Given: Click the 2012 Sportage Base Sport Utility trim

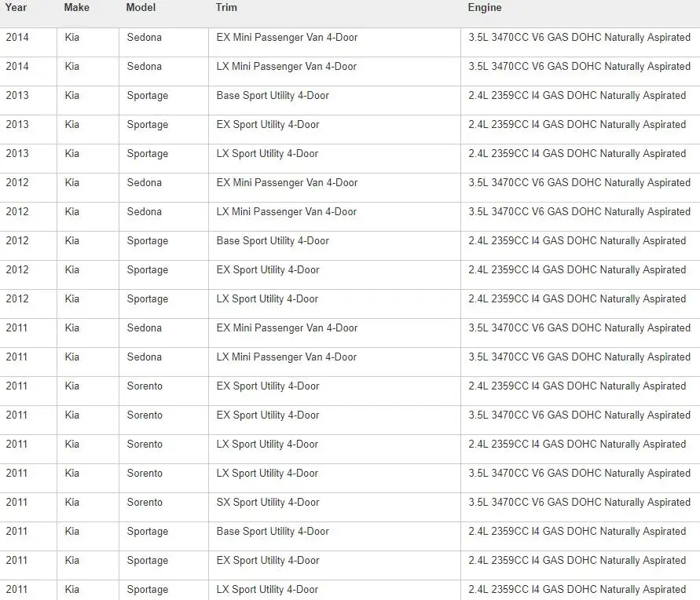Looking at the screenshot, I should click(x=273, y=241).
